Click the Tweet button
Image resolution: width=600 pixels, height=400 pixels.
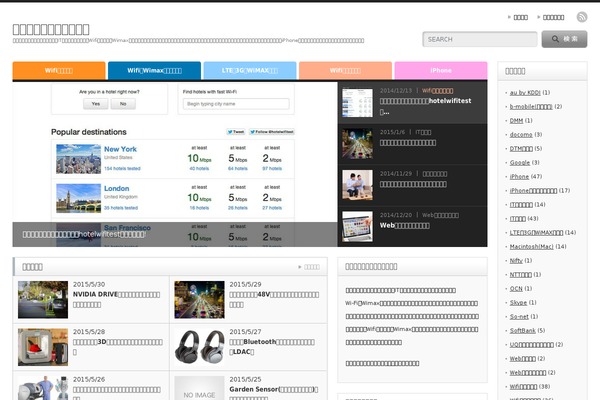tap(236, 132)
